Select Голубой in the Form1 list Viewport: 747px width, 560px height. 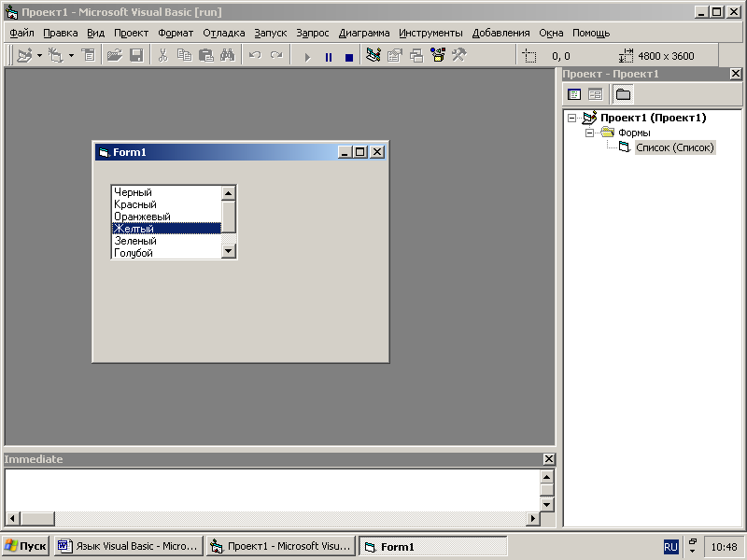pyautogui.click(x=166, y=253)
